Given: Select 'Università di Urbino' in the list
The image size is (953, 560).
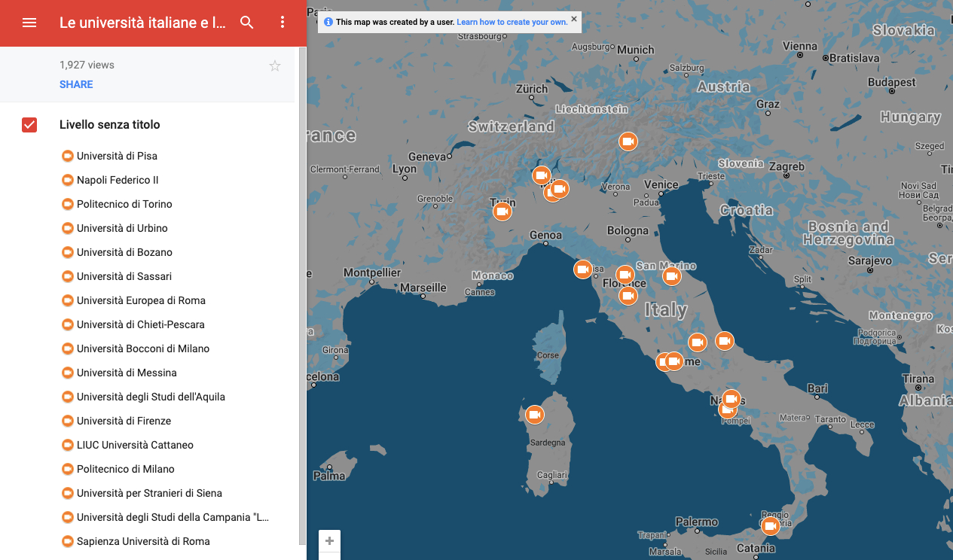Looking at the screenshot, I should [x=122, y=228].
